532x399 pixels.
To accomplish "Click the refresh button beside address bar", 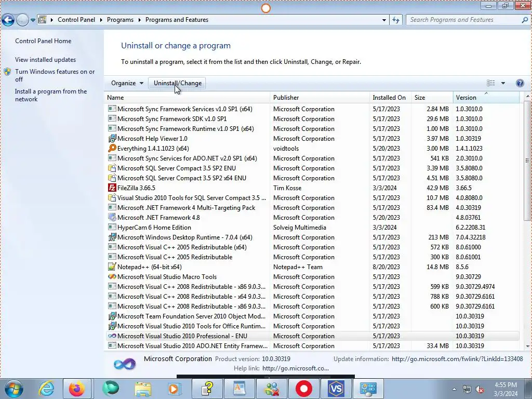I will 395,20.
